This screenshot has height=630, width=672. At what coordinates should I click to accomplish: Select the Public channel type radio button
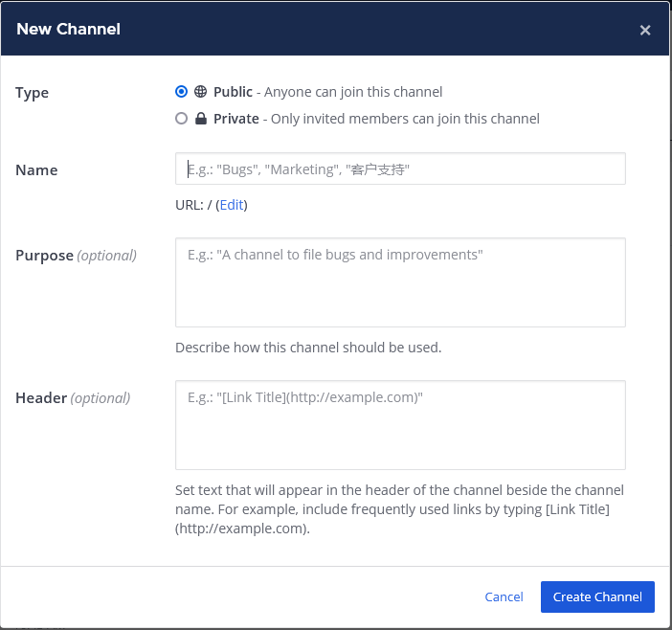[182, 92]
